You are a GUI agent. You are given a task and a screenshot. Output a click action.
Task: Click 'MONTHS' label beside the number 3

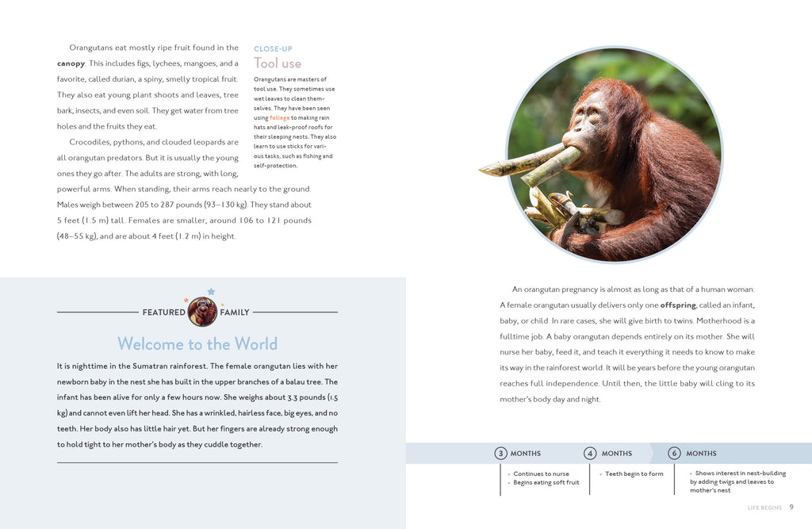click(526, 454)
